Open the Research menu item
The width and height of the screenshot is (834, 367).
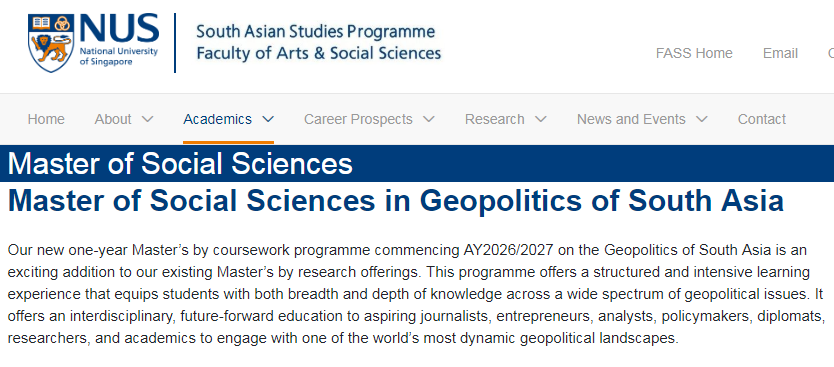pyautogui.click(x=495, y=119)
